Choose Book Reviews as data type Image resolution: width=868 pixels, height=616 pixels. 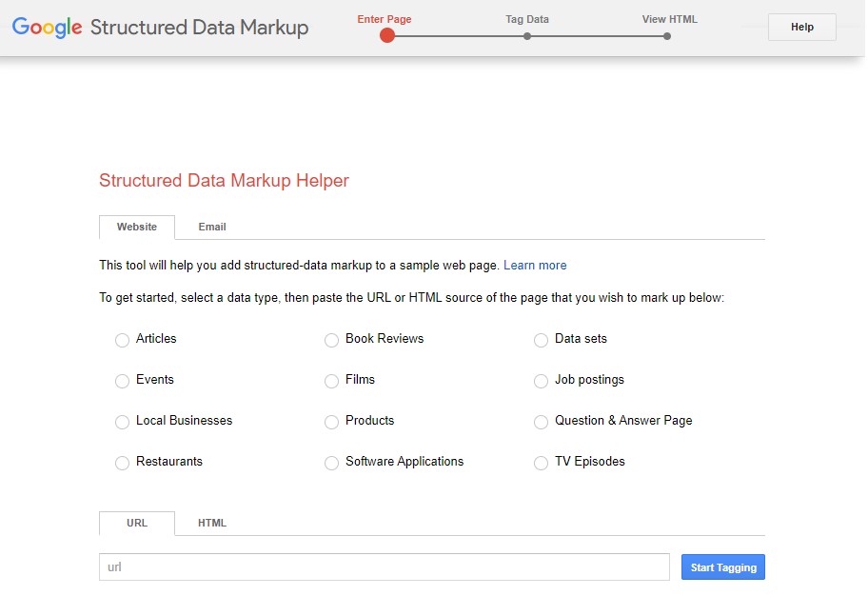point(331,340)
